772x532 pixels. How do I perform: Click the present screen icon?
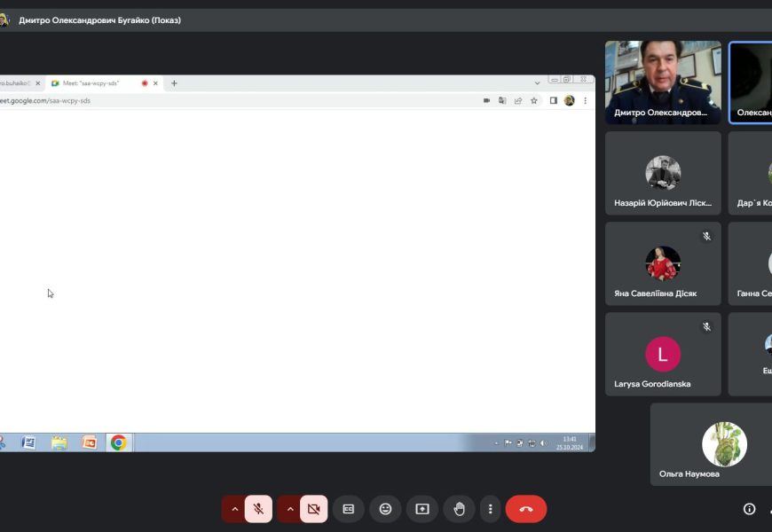click(422, 509)
